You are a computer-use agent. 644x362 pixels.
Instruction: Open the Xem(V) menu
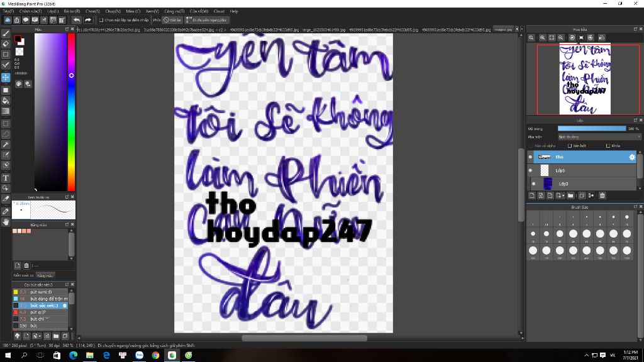(152, 11)
